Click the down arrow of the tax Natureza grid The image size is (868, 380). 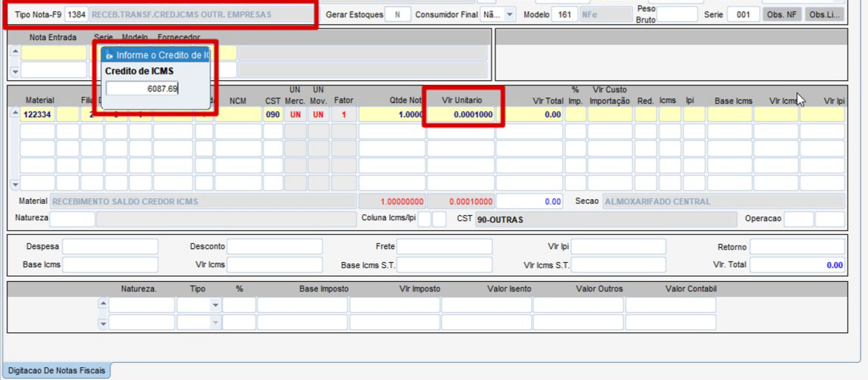103,323
